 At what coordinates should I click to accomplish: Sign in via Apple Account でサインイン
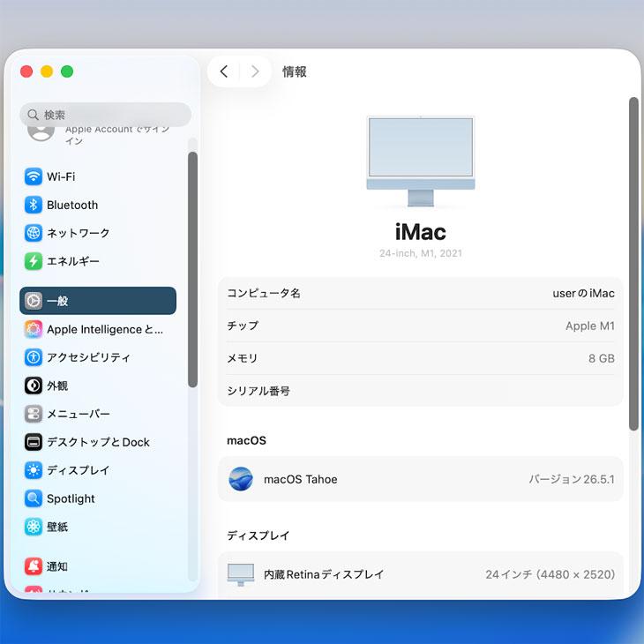[x=117, y=135]
